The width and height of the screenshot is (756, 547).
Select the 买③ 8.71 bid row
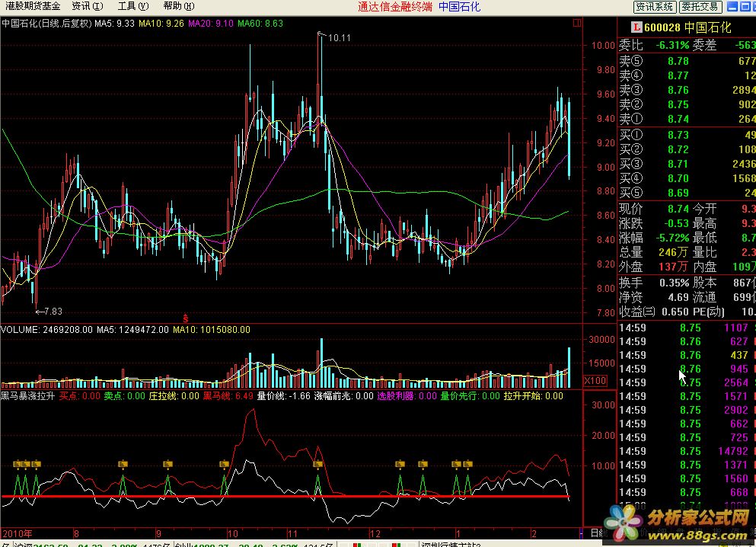[687, 164]
